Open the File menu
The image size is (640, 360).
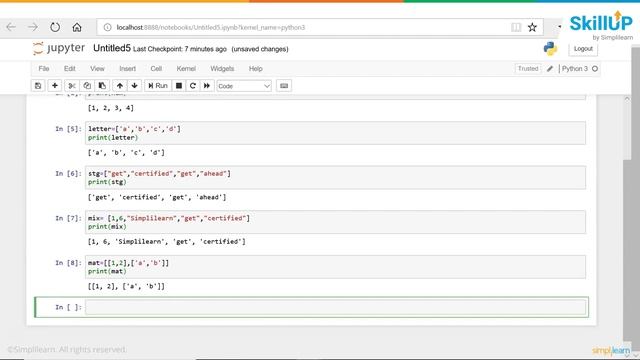tap(44, 69)
